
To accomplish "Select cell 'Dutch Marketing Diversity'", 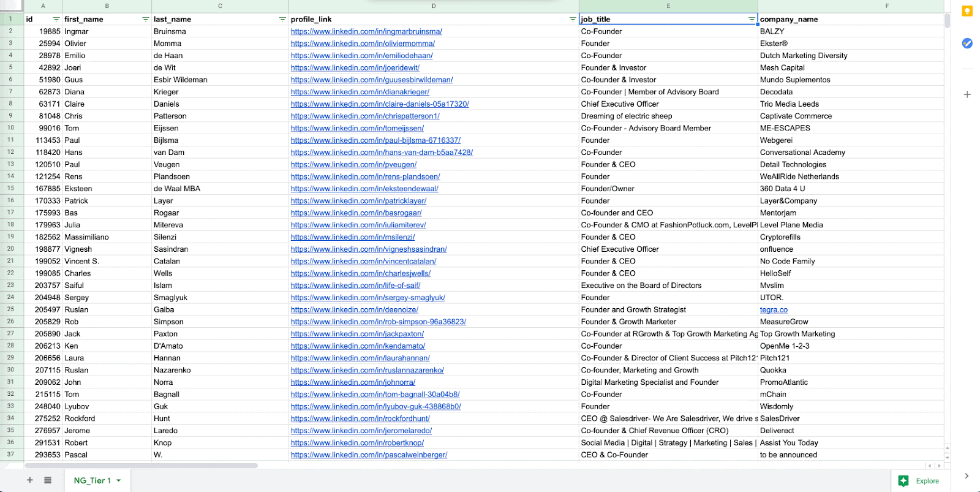I will 851,56.
